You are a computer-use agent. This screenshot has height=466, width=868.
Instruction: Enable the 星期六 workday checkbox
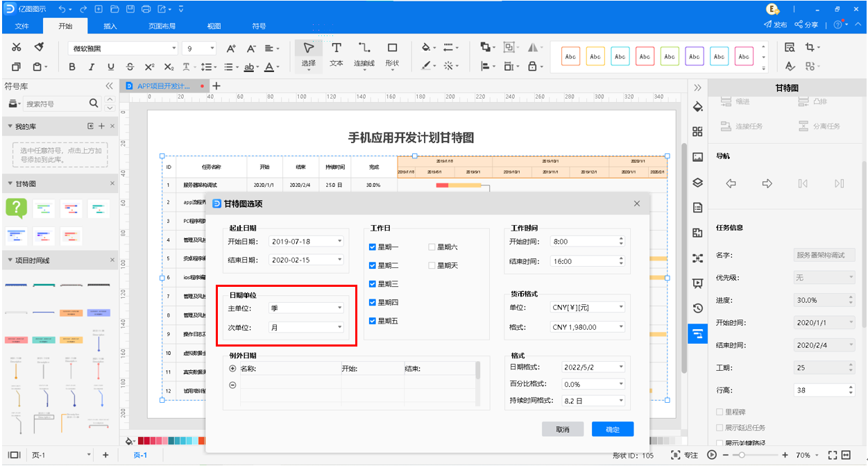432,247
